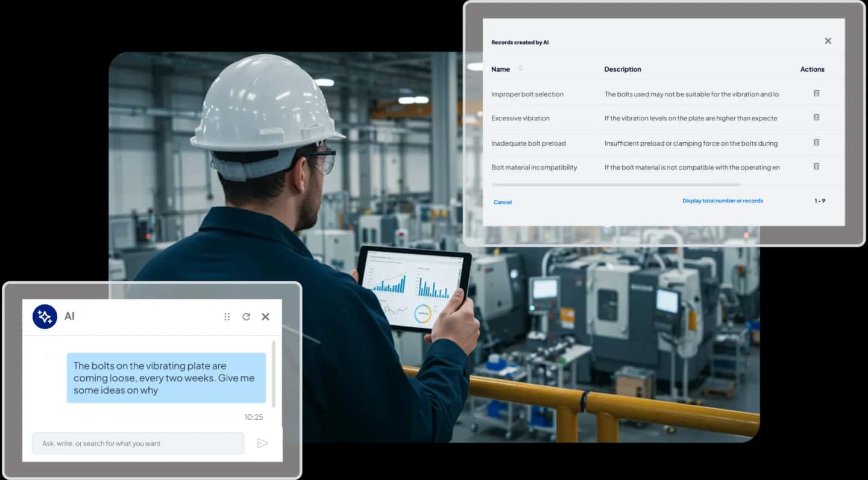The image size is (868, 480).
Task: Click the Description column header
Action: pos(623,69)
